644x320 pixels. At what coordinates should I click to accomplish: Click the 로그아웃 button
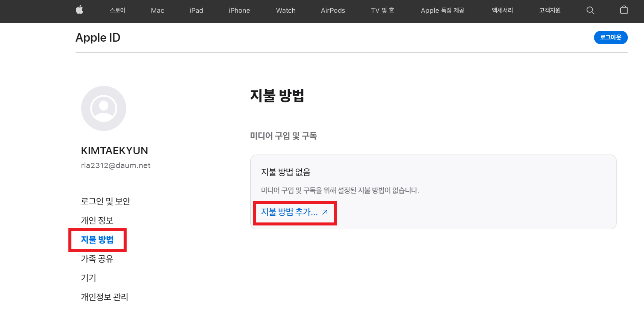[x=611, y=38]
